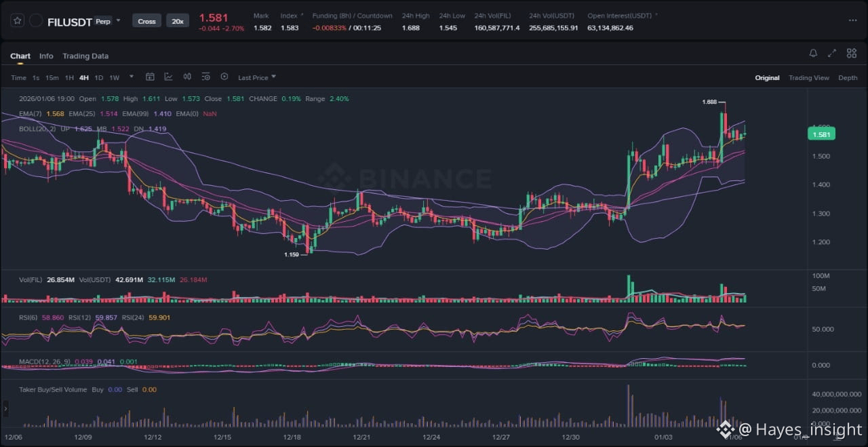Open the FILUSDT Perp pair selector dropdown
The image size is (868, 447).
[x=118, y=20]
